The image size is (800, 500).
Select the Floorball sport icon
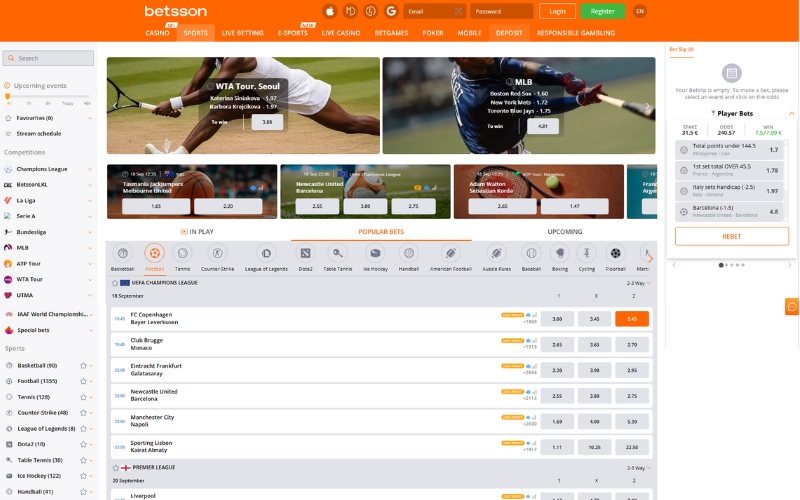(615, 253)
